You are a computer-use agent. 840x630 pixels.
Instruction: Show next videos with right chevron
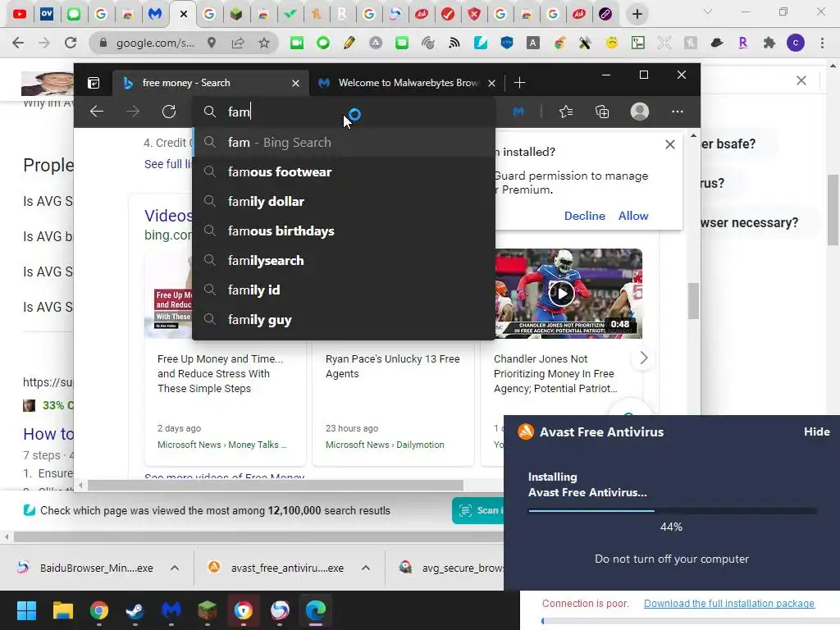click(643, 358)
